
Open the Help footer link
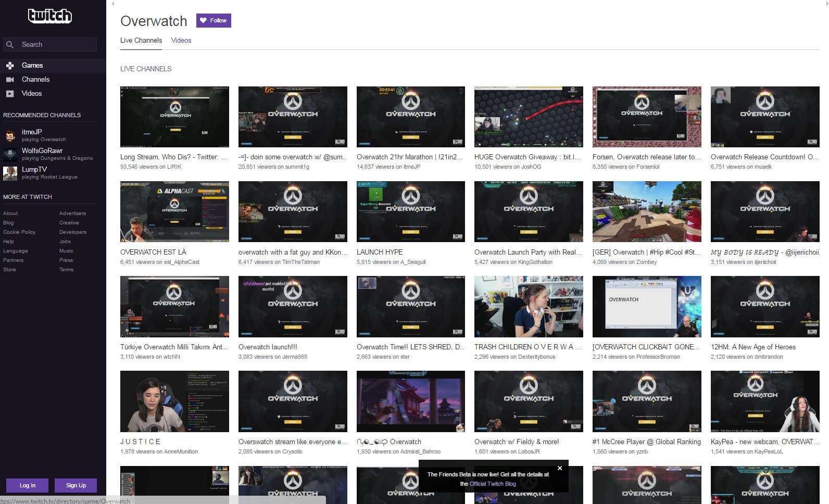click(x=8, y=242)
